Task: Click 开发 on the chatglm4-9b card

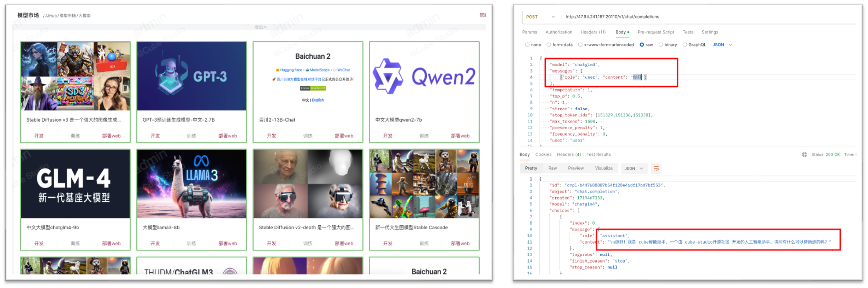Action: pos(39,244)
